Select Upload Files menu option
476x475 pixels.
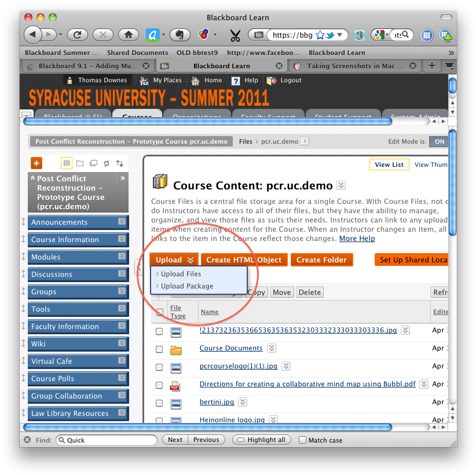point(181,274)
